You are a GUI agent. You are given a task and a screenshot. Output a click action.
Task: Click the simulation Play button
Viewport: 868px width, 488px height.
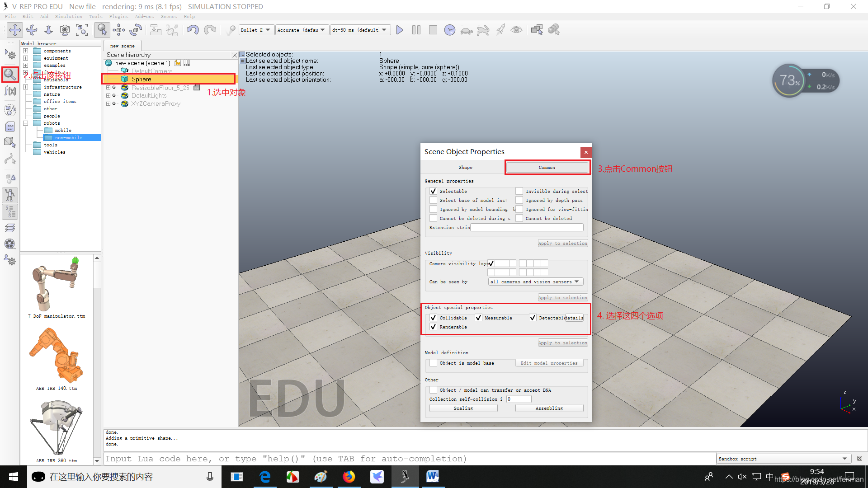(x=400, y=29)
